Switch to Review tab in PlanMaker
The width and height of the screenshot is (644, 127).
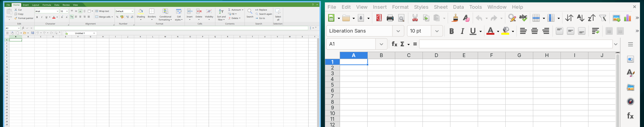pos(66,5)
